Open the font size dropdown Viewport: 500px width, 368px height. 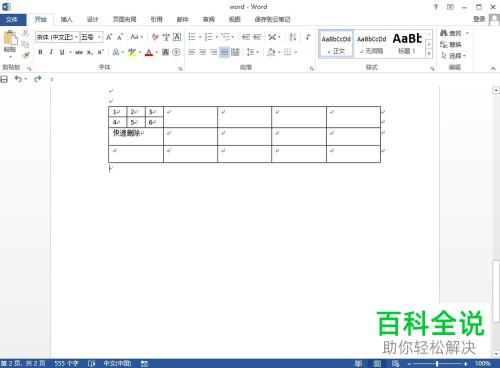coord(99,37)
